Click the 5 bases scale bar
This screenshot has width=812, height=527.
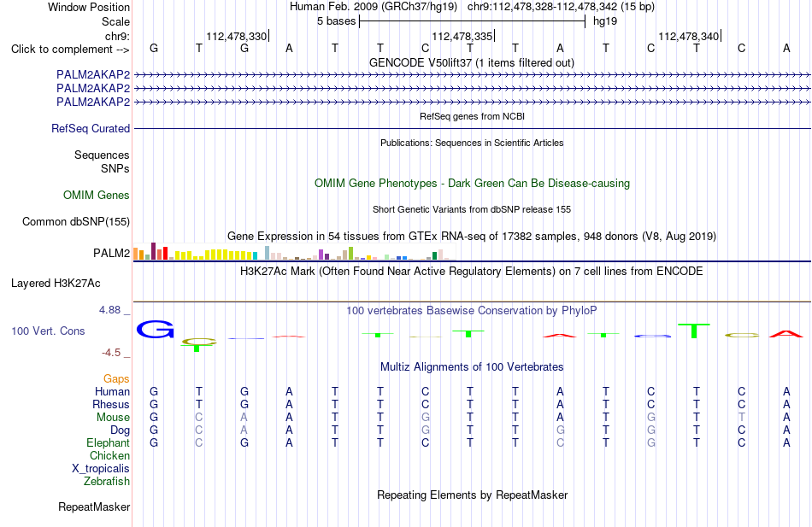click(x=473, y=21)
